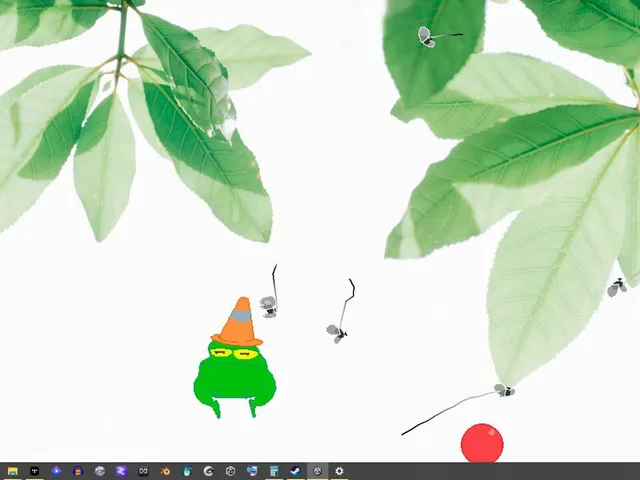Viewport: 640px width, 480px height.
Task: Open the black square app icon
Action: pos(35,471)
